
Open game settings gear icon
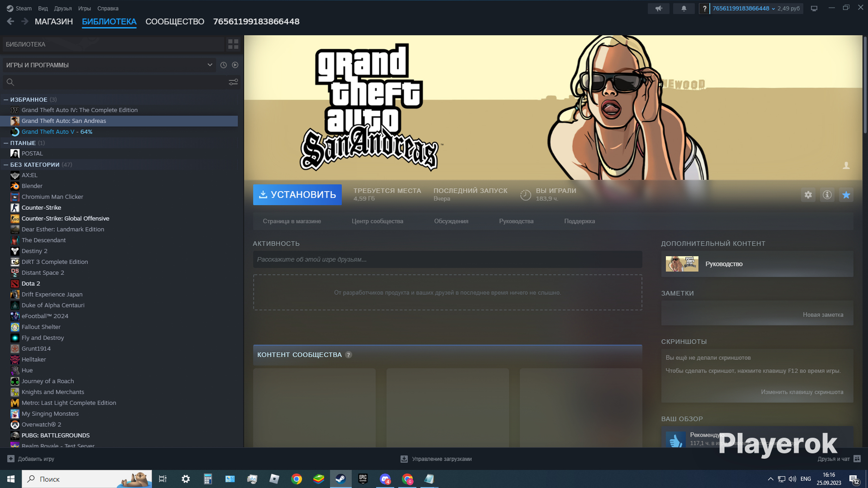tap(808, 195)
